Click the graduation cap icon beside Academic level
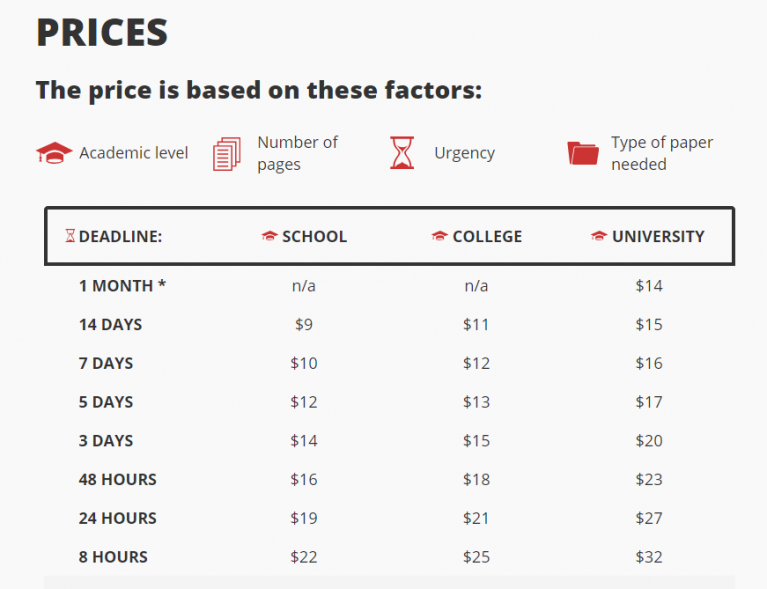 coord(54,153)
